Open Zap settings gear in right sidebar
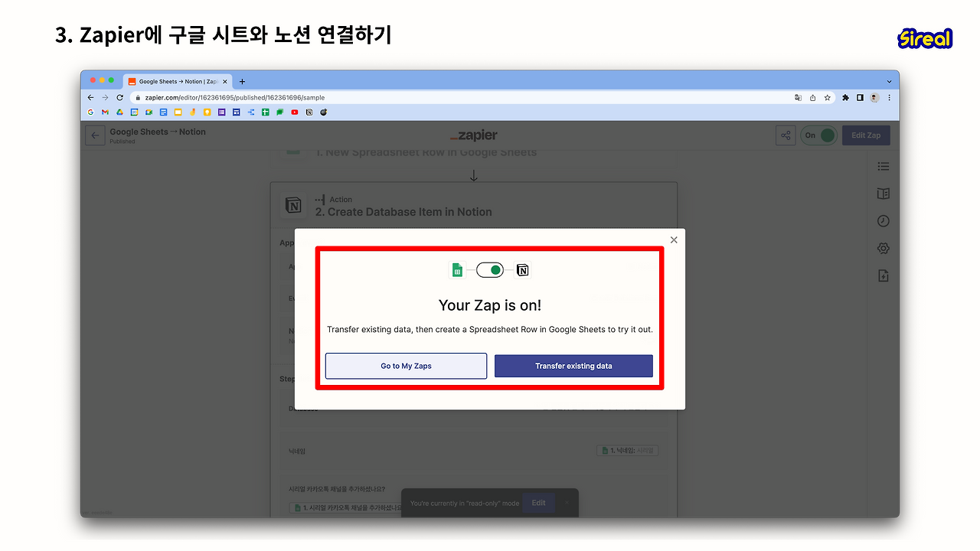 point(883,249)
